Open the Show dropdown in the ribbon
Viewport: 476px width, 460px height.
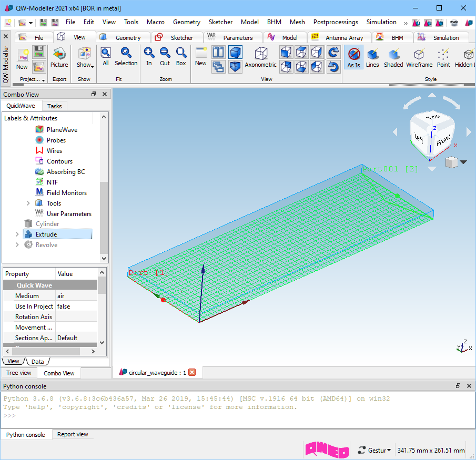click(85, 58)
